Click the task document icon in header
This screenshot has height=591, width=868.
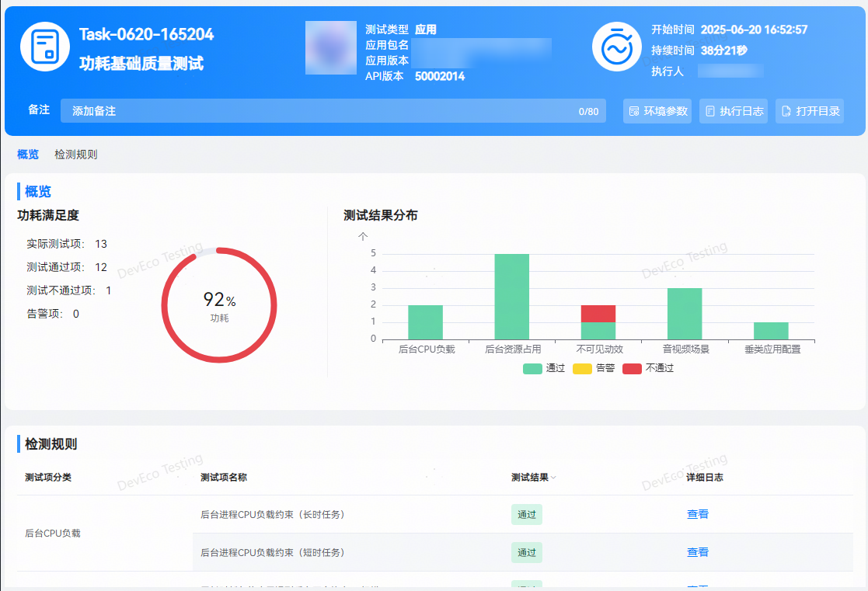pyautogui.click(x=45, y=47)
